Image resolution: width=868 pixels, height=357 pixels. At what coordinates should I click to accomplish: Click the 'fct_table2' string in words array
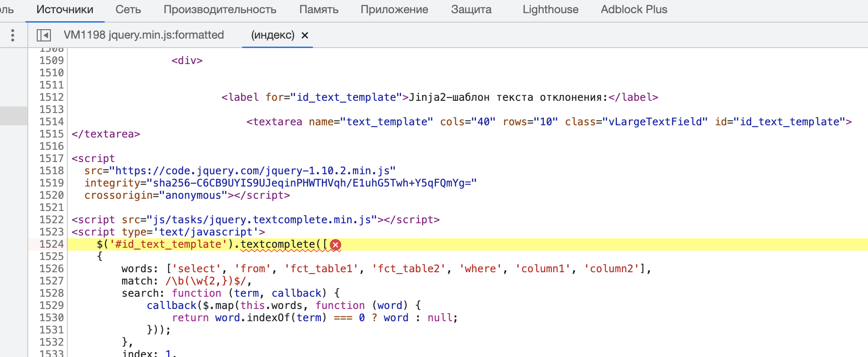click(x=409, y=268)
